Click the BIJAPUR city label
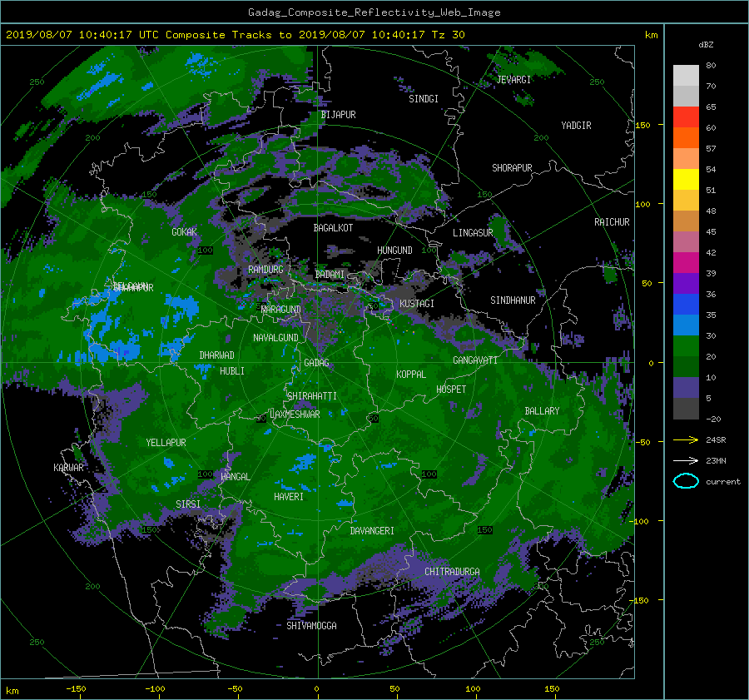This screenshot has width=749, height=700. [338, 115]
